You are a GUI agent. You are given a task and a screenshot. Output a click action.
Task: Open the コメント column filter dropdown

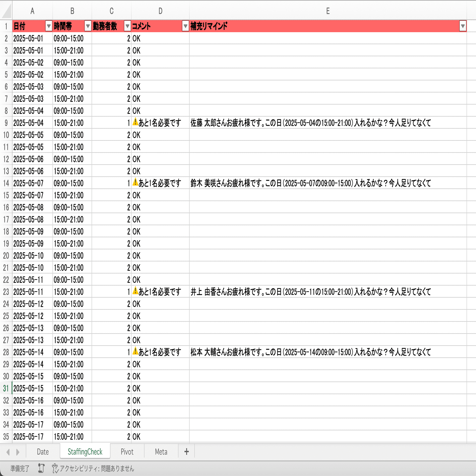click(185, 26)
